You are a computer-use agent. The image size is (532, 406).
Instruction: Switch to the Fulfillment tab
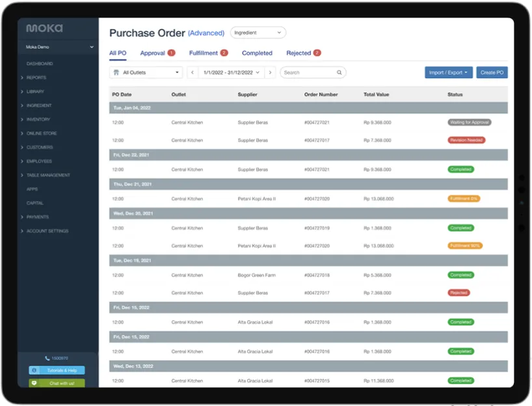[204, 53]
